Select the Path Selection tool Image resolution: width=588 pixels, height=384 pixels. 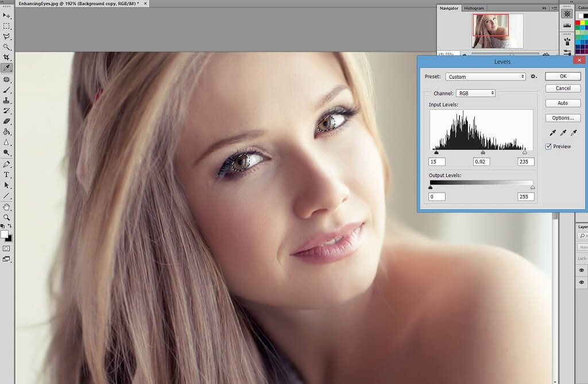point(6,186)
